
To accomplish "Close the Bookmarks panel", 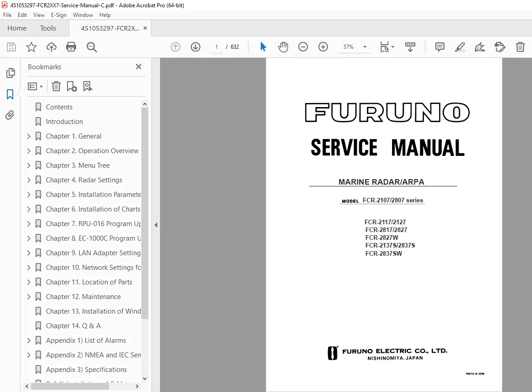I will pyautogui.click(x=139, y=67).
